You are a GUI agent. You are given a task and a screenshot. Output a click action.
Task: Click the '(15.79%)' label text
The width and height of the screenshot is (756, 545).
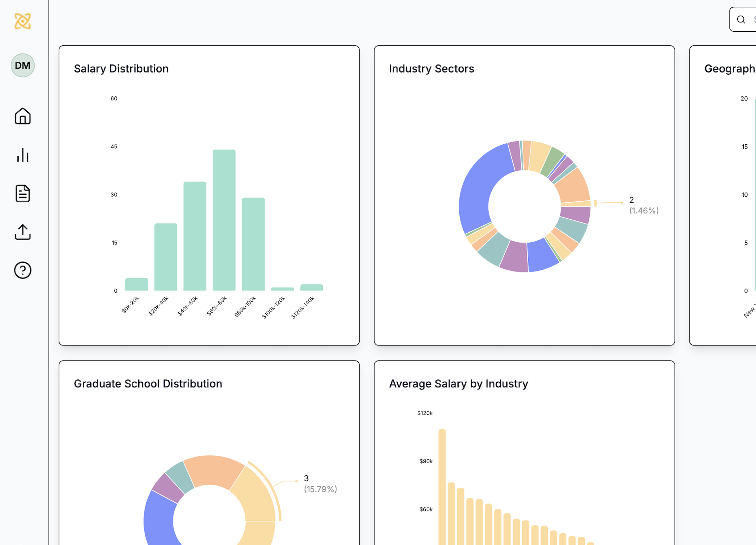pyautogui.click(x=320, y=489)
